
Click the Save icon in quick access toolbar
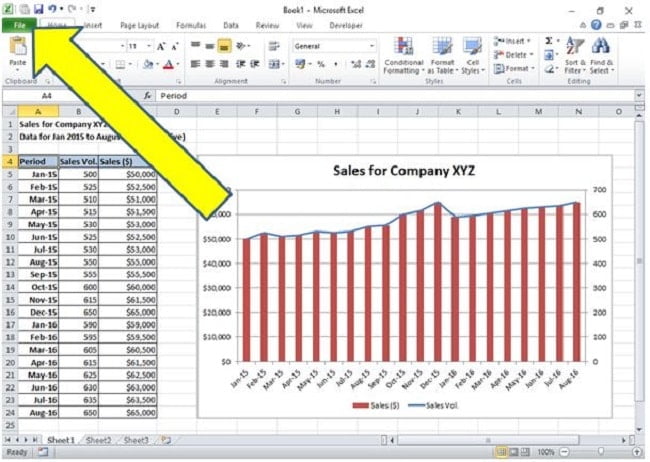pyautogui.click(x=39, y=9)
